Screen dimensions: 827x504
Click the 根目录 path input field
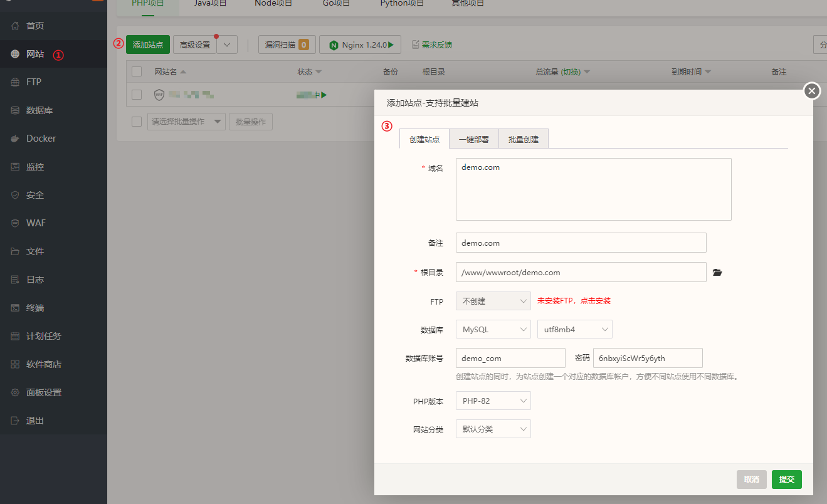pos(581,272)
